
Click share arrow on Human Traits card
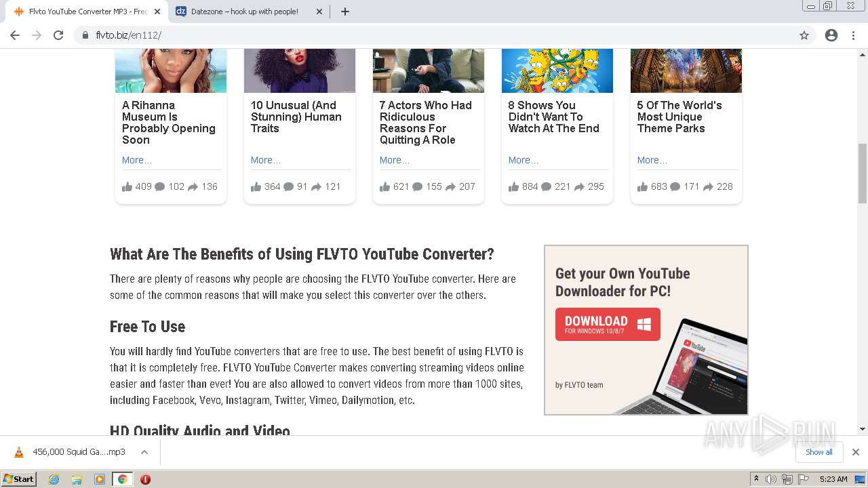click(x=317, y=186)
